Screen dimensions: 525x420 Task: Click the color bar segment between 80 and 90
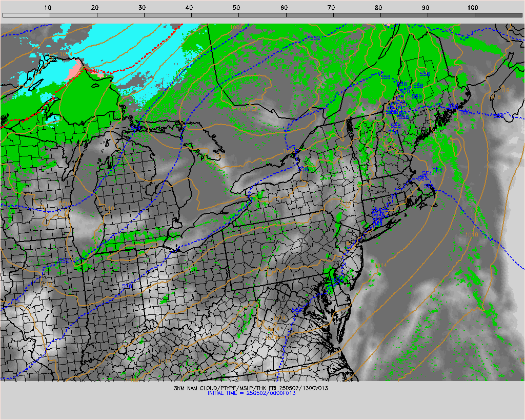click(x=404, y=15)
